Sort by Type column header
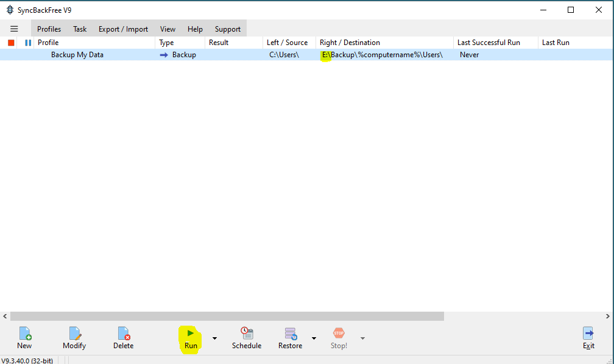Screen dimensions: 614x364 (166, 43)
